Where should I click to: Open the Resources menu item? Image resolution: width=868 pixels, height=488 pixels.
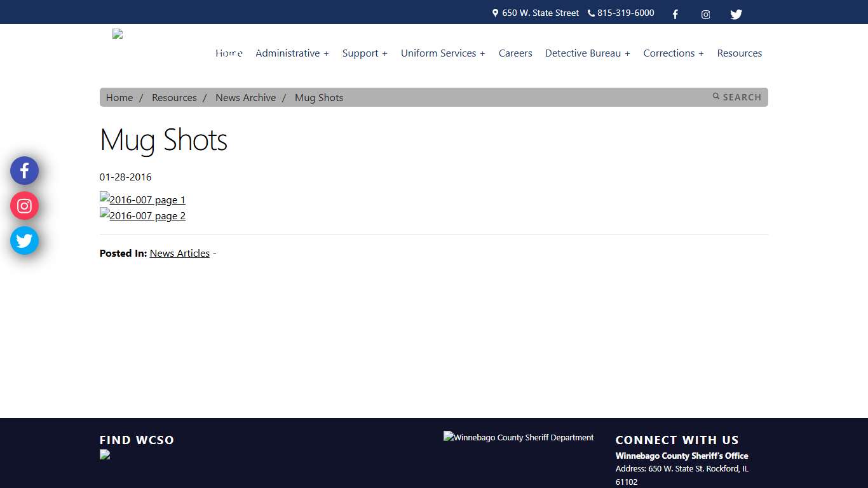739,53
